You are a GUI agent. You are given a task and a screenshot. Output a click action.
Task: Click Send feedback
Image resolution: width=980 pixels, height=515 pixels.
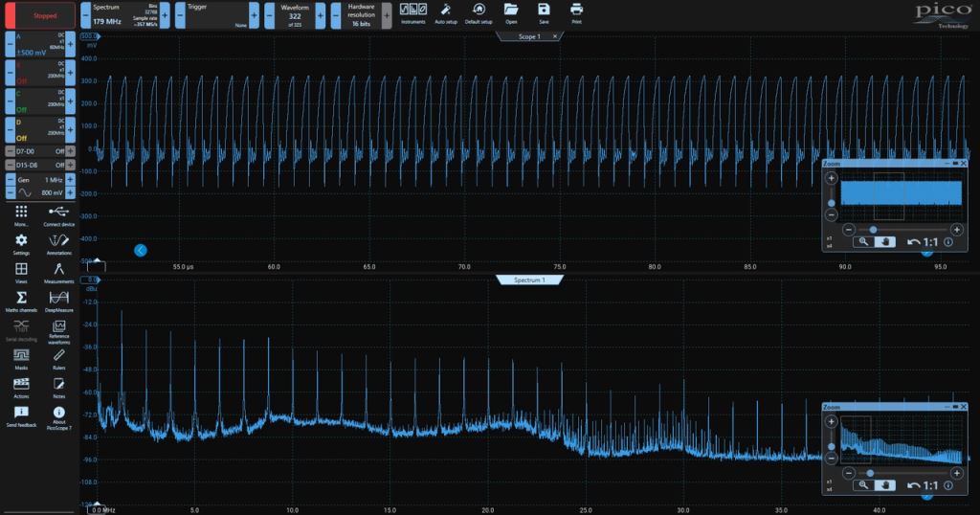pyautogui.click(x=21, y=416)
